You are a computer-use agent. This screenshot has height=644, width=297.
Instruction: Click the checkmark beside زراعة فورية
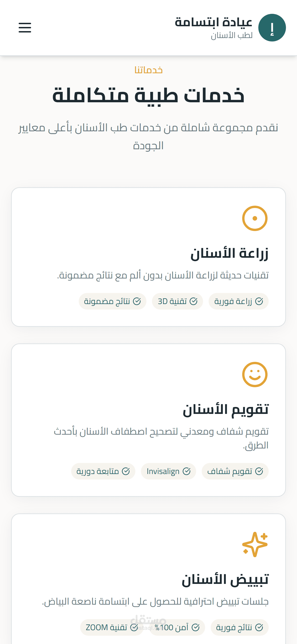(259, 301)
